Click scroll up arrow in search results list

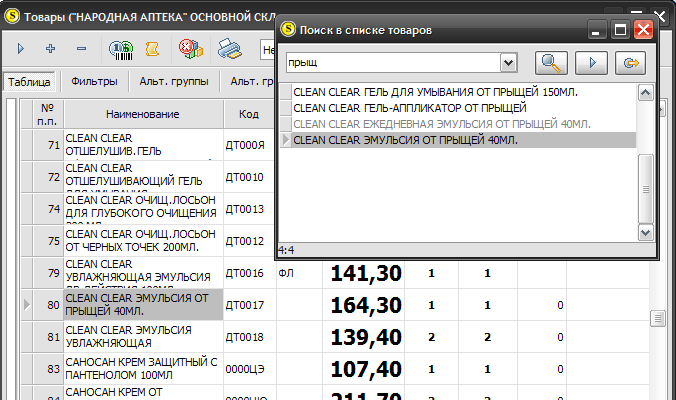click(x=645, y=93)
